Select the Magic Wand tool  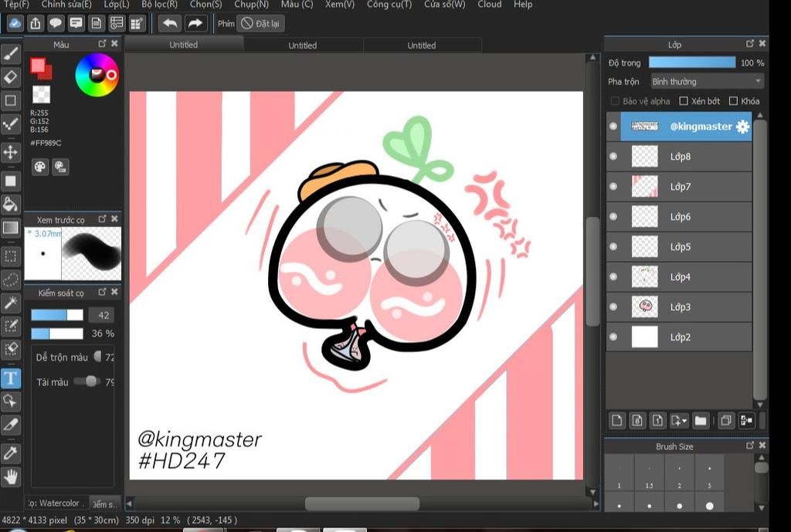click(11, 302)
